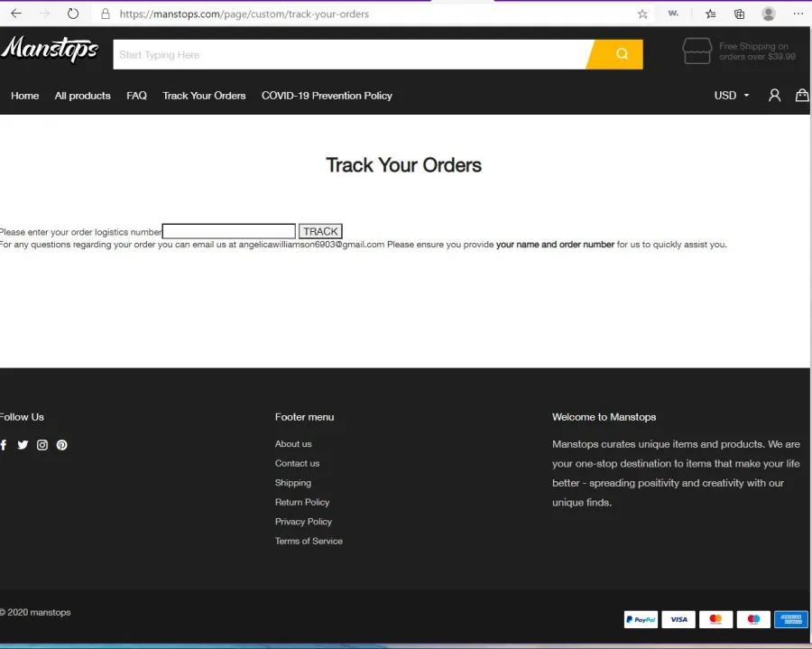The image size is (812, 649).
Task: Click the Mastercard payment badge
Action: coord(715,619)
